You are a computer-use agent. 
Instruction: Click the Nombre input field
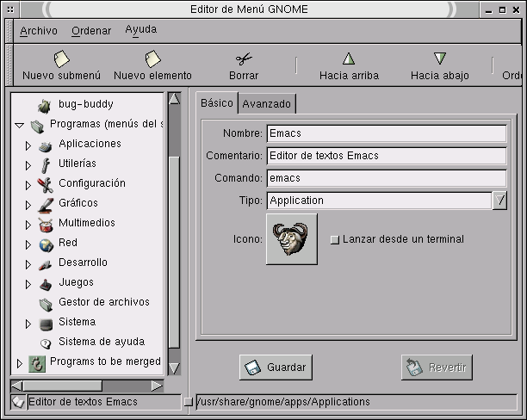coord(387,133)
